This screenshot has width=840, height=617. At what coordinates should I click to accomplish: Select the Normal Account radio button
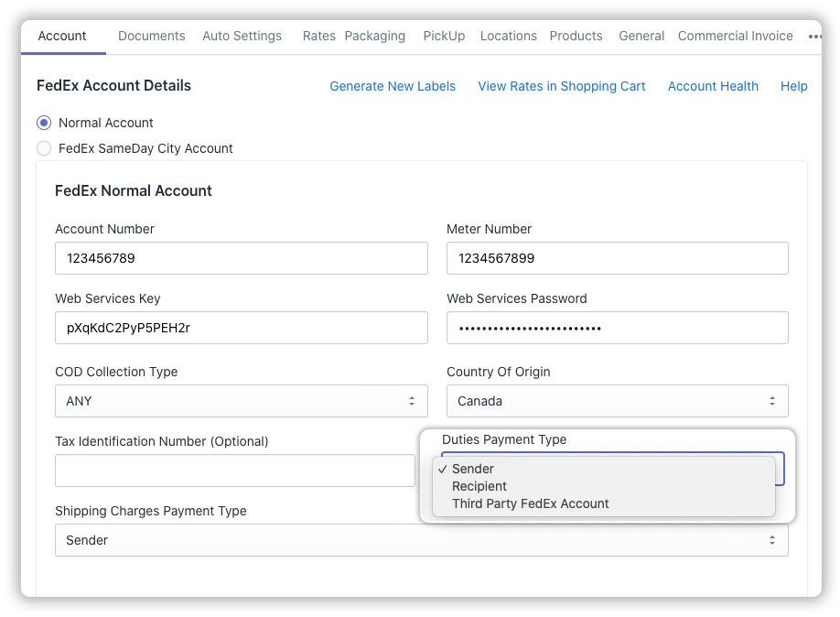click(44, 123)
